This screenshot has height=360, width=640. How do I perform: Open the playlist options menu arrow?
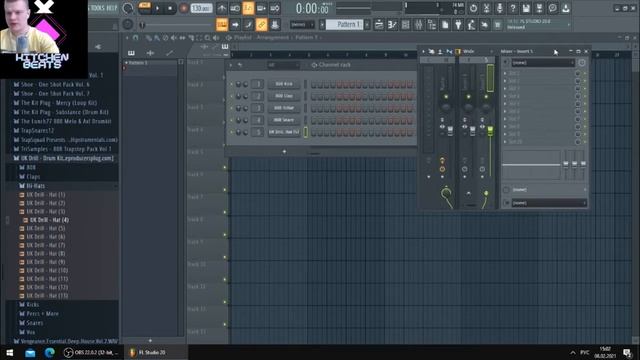pyautogui.click(x=127, y=38)
